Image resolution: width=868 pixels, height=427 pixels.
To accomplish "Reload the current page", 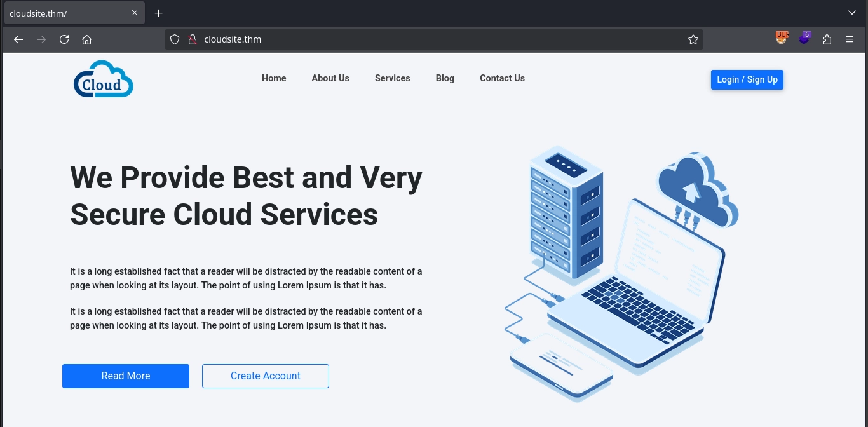I will click(x=64, y=39).
